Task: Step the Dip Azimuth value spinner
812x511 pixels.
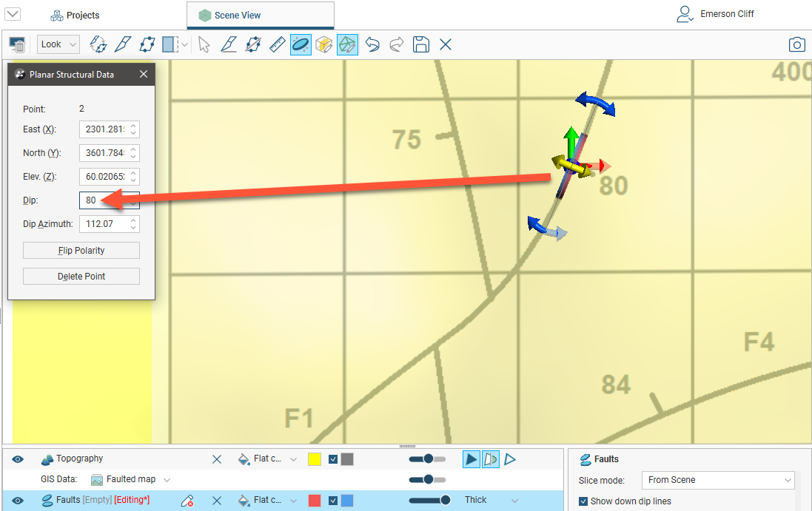Action: point(134,224)
